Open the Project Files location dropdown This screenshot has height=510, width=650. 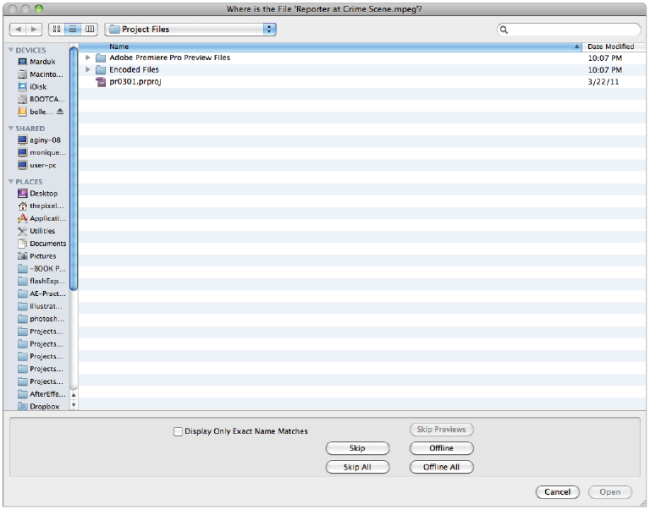(x=190, y=30)
